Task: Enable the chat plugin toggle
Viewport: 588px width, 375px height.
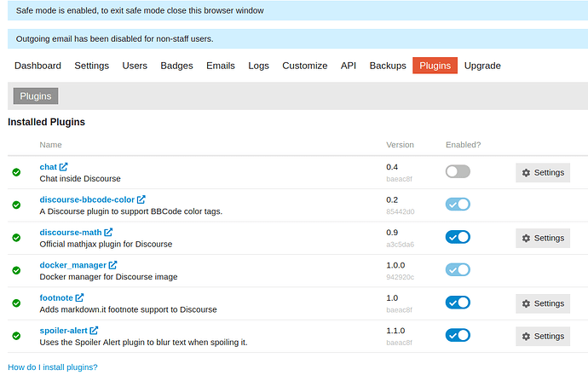Action: pos(458,171)
